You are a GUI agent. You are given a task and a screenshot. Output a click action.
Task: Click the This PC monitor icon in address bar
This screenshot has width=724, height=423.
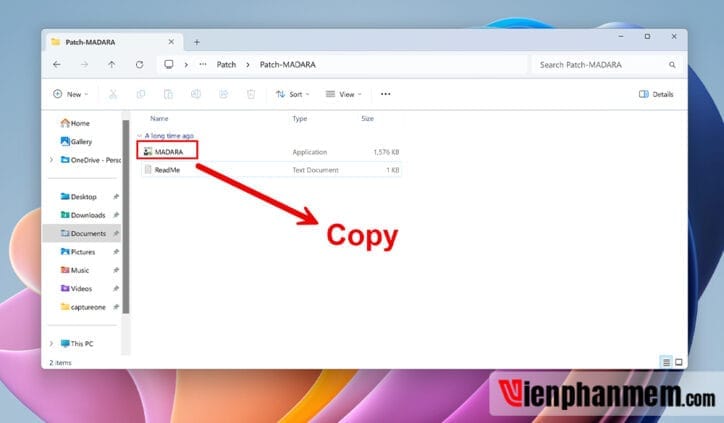click(x=169, y=64)
